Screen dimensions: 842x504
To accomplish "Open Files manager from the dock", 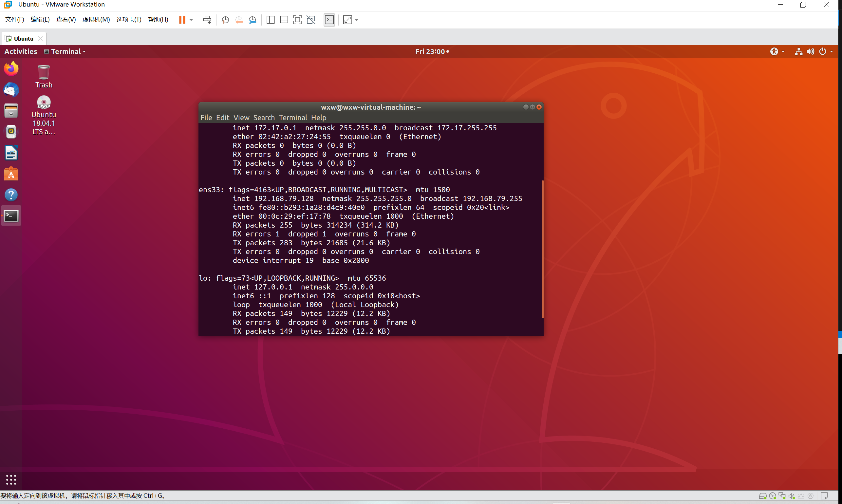I will (11, 111).
